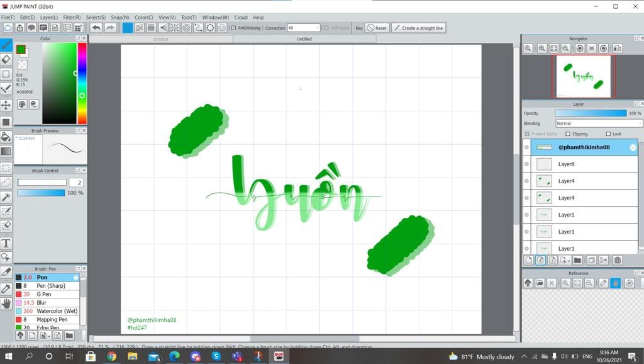Switch to the first Untitled tab
This screenshot has width=644, height=364.
(x=160, y=39)
